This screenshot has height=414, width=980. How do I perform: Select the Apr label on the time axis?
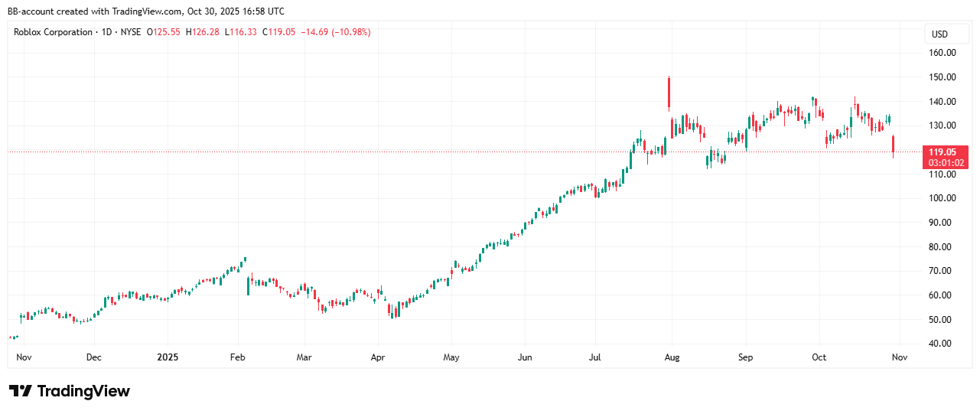[x=377, y=357]
